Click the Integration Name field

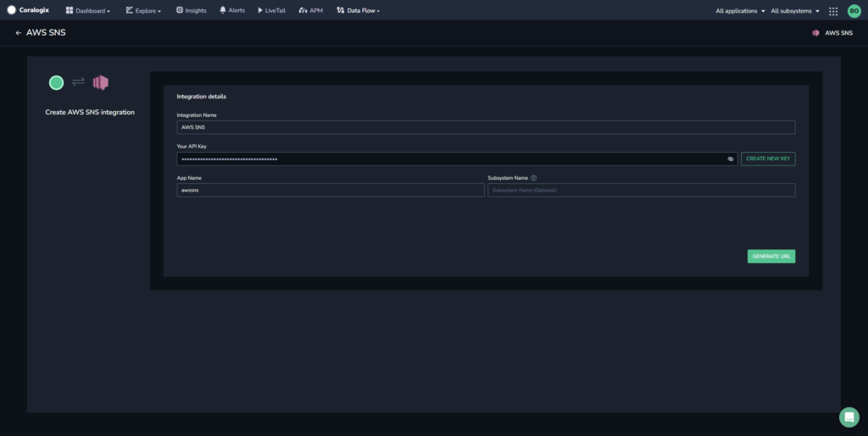point(486,127)
